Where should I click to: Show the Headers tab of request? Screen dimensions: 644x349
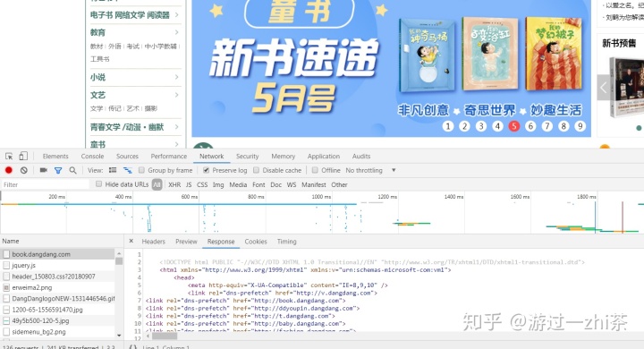(153, 242)
